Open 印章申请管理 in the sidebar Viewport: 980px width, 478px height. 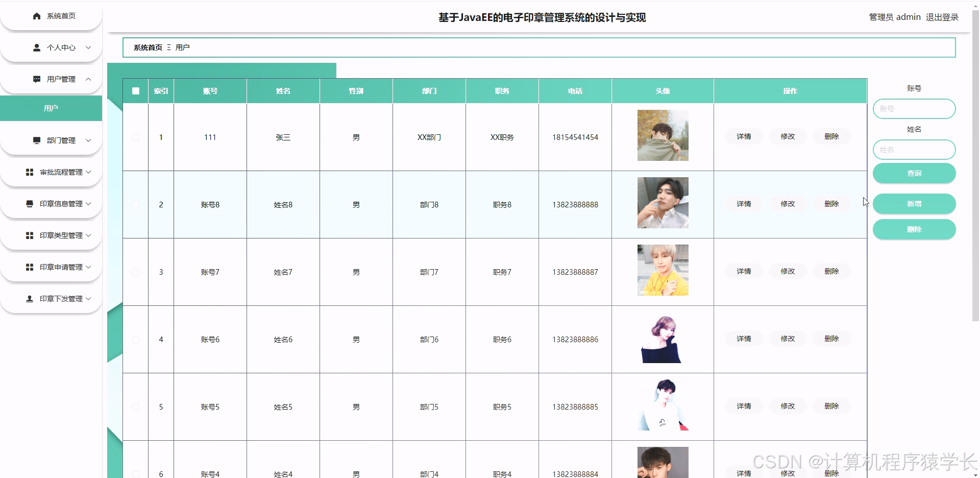(x=51, y=267)
